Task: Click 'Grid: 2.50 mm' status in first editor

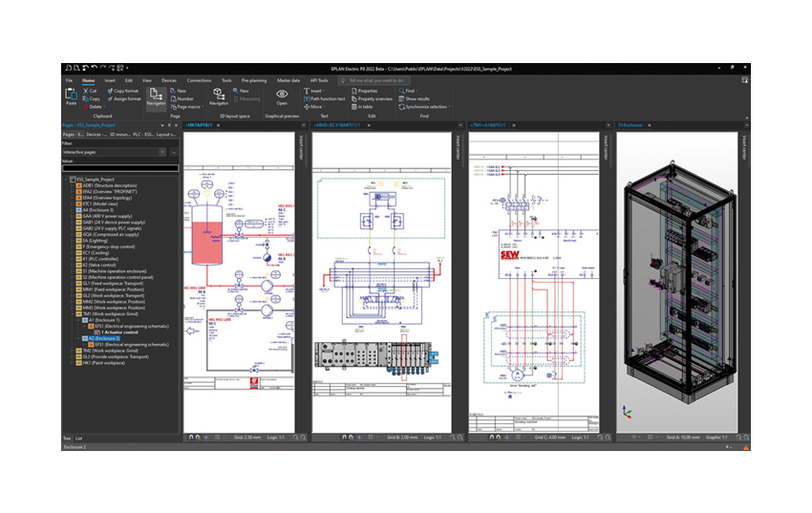Action: pos(247,438)
